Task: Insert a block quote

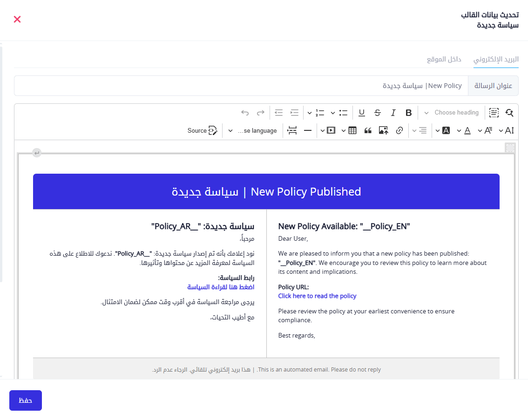Action: click(368, 131)
